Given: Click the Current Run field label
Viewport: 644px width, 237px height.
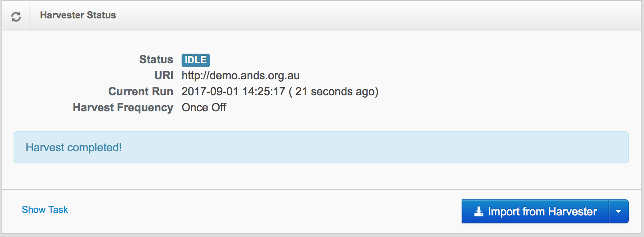Looking at the screenshot, I should [140, 92].
